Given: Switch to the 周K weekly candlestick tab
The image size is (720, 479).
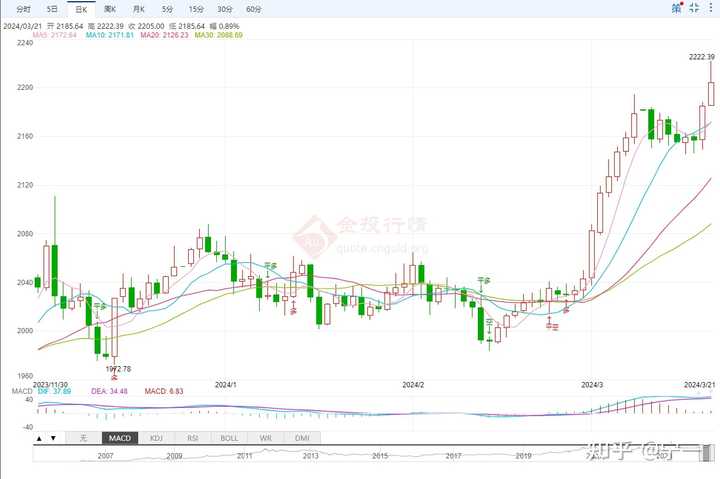Looking at the screenshot, I should pos(110,9).
